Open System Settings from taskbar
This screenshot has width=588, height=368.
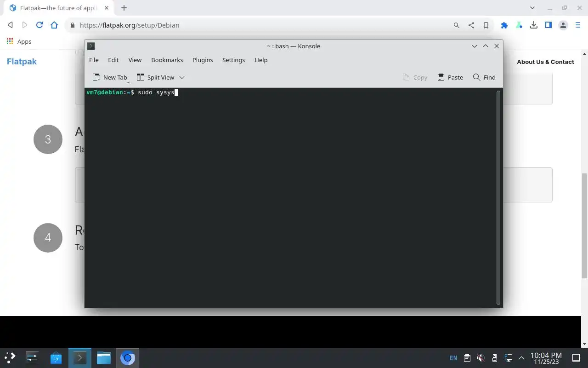click(x=32, y=357)
